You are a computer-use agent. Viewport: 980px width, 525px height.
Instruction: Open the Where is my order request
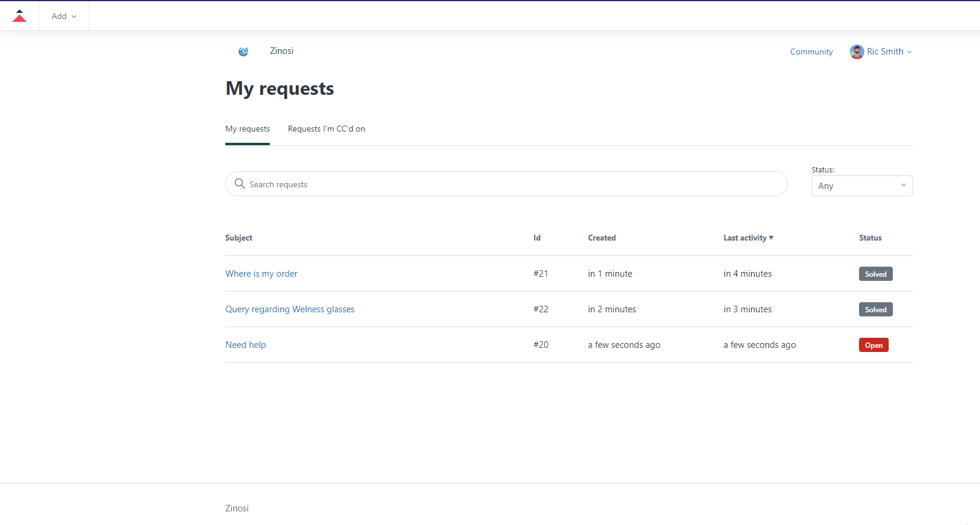pyautogui.click(x=261, y=274)
